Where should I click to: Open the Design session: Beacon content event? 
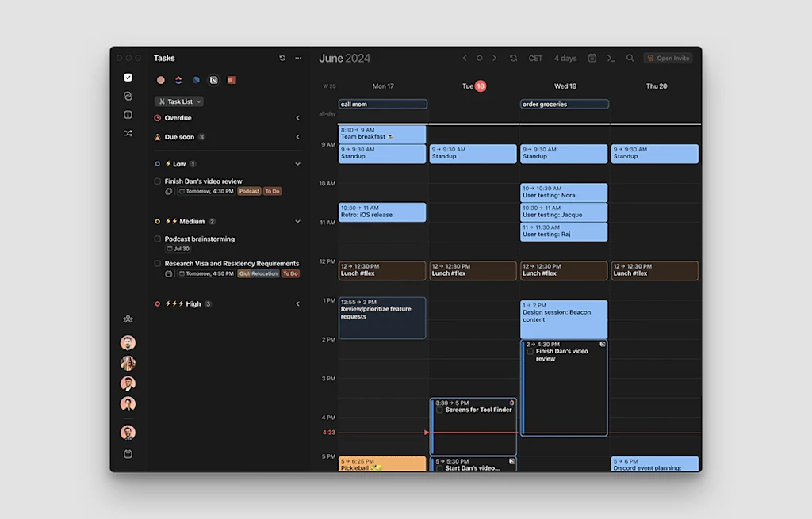pos(564,320)
